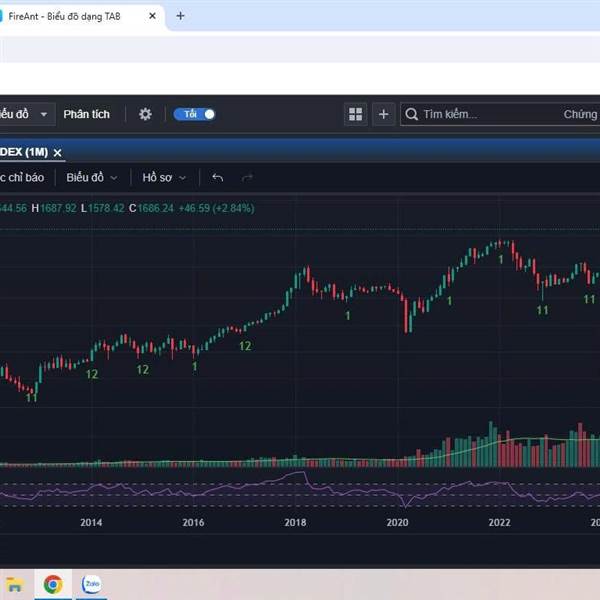Select the INDEX (1M) chart tab
600x600 pixels.
click(x=22, y=152)
